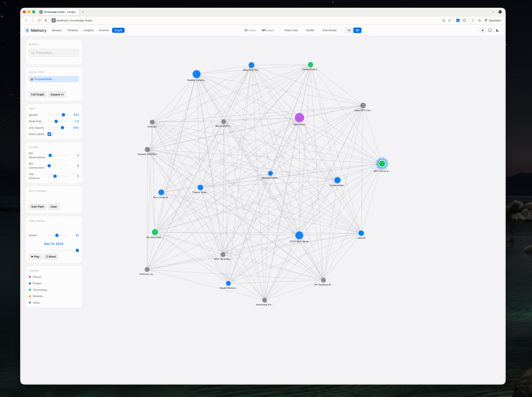Open the Insights tab
The width and height of the screenshot is (532, 397).
89,30
